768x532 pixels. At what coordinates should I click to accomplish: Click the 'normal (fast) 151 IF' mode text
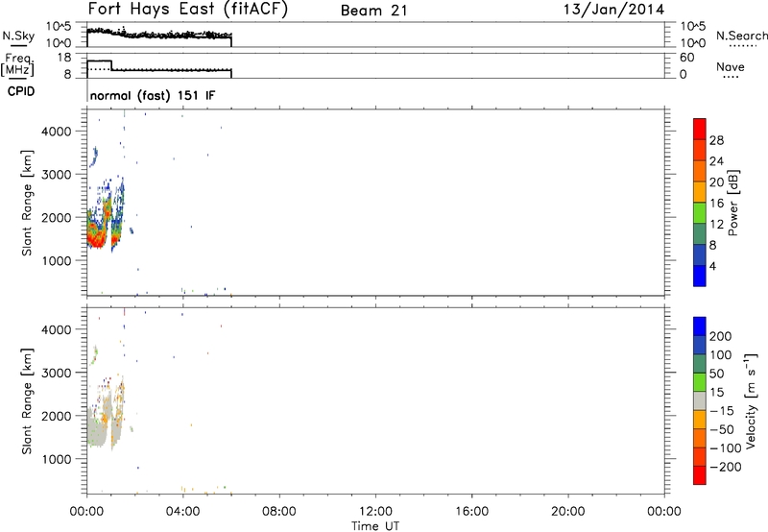[153, 95]
